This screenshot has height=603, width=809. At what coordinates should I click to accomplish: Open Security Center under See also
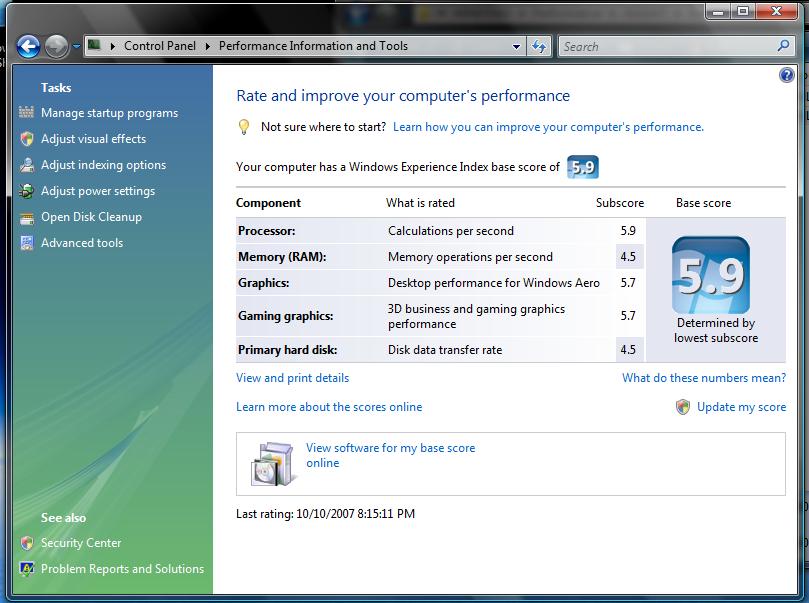pyautogui.click(x=81, y=543)
